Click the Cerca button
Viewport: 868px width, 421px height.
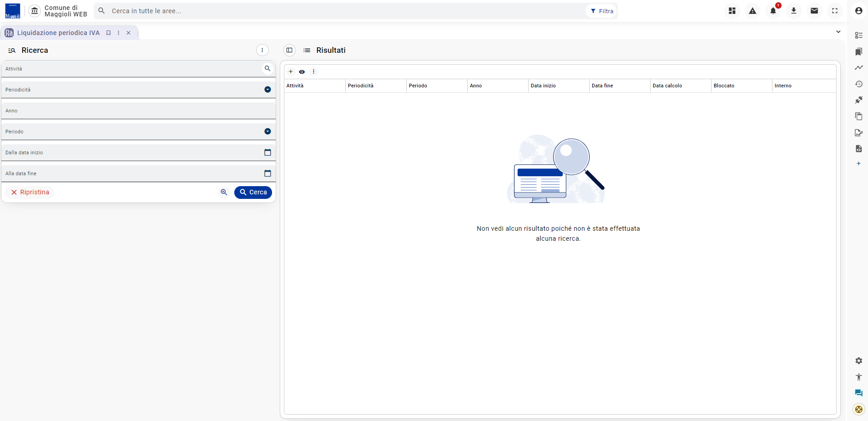[253, 193]
